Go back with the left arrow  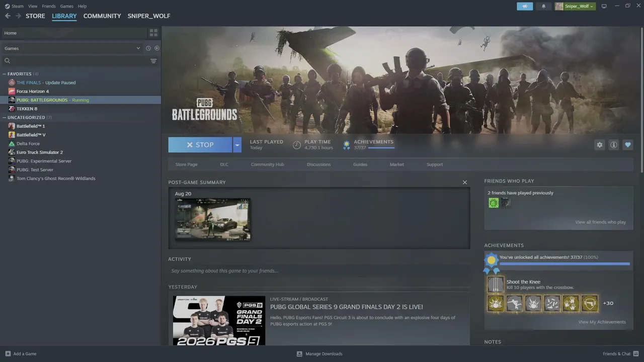pos(8,16)
